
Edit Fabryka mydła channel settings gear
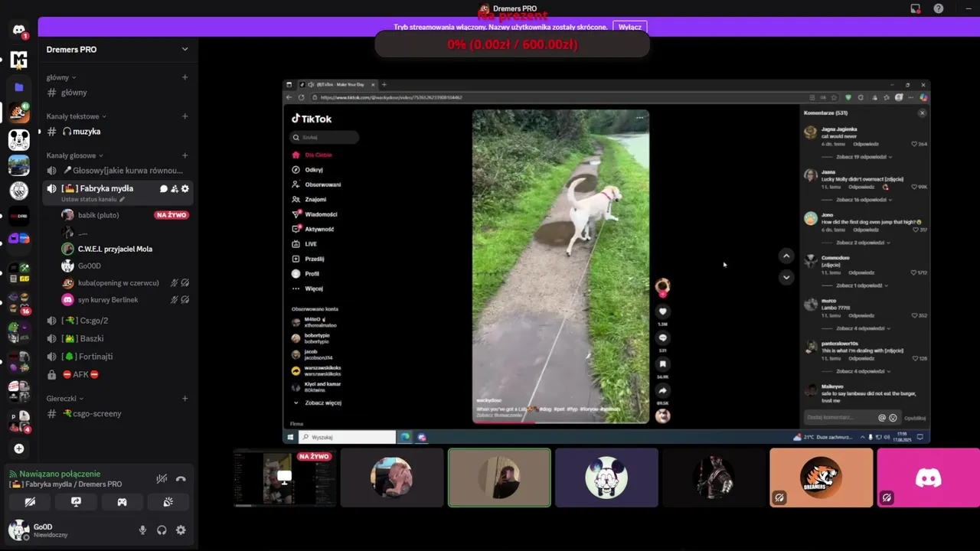pos(185,188)
